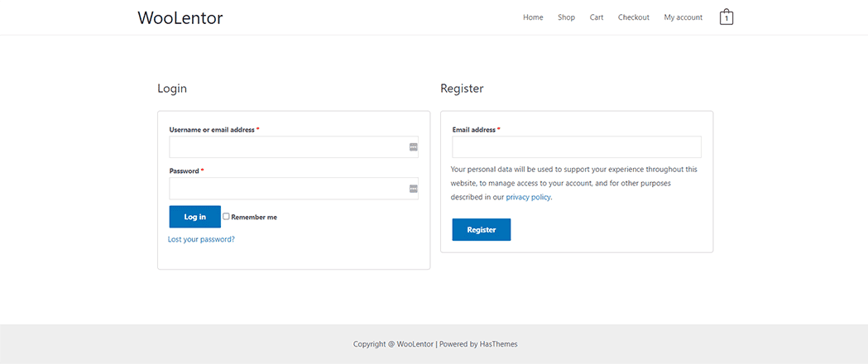Open the shopping cart bag icon

[726, 17]
